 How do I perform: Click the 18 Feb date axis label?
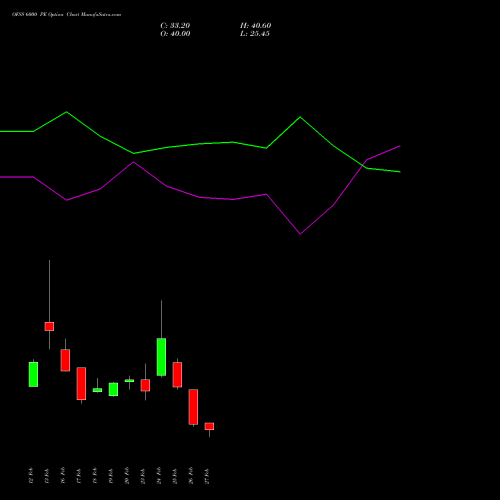pos(95,476)
